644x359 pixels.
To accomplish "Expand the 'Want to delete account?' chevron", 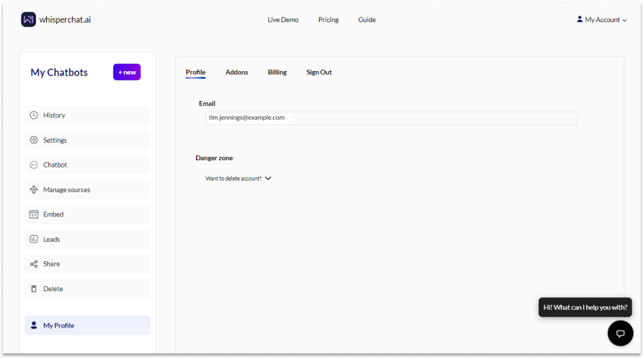I will pos(268,179).
